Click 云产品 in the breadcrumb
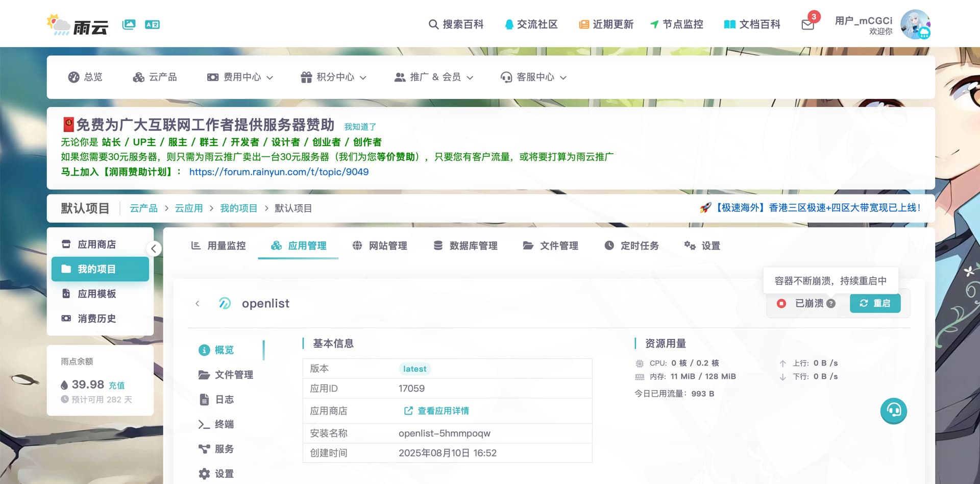Viewport: 980px width, 484px height. tap(143, 208)
